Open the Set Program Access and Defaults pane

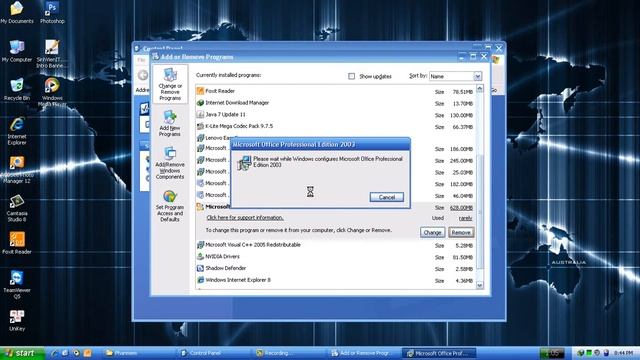click(170, 206)
